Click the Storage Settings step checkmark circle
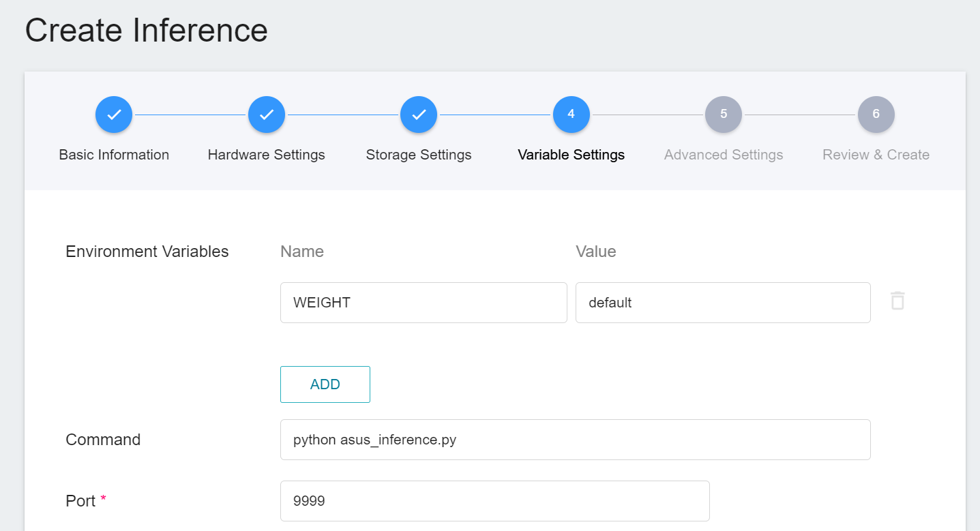The height and width of the screenshot is (531, 980). click(419, 115)
